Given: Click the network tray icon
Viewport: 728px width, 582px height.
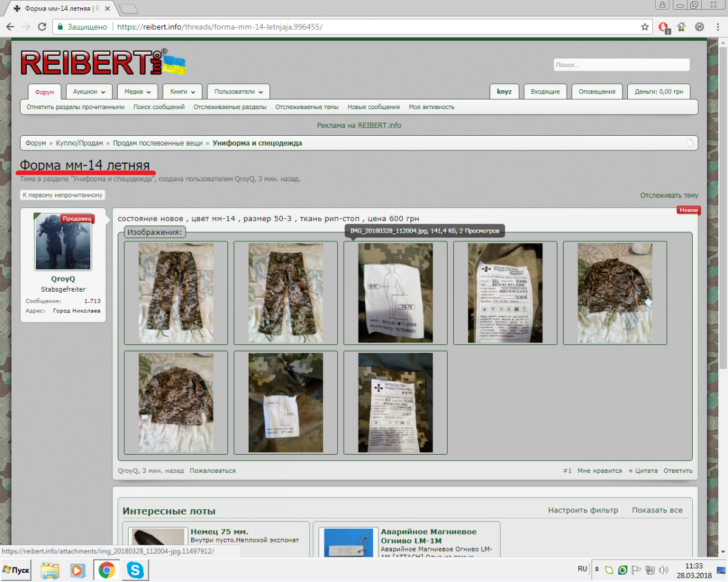Looking at the screenshot, I should pyautogui.click(x=650, y=570).
